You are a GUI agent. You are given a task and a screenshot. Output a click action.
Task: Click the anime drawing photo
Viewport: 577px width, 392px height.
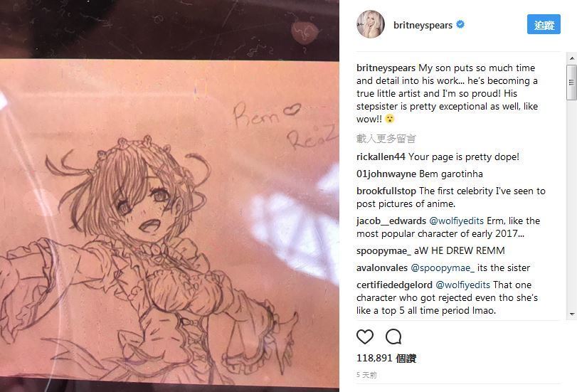(169, 196)
